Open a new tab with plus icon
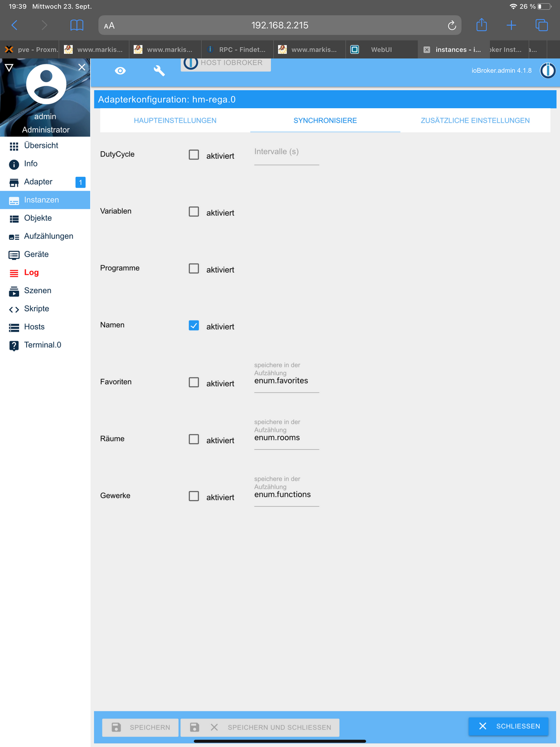Image resolution: width=560 pixels, height=747 pixels. 511,25
